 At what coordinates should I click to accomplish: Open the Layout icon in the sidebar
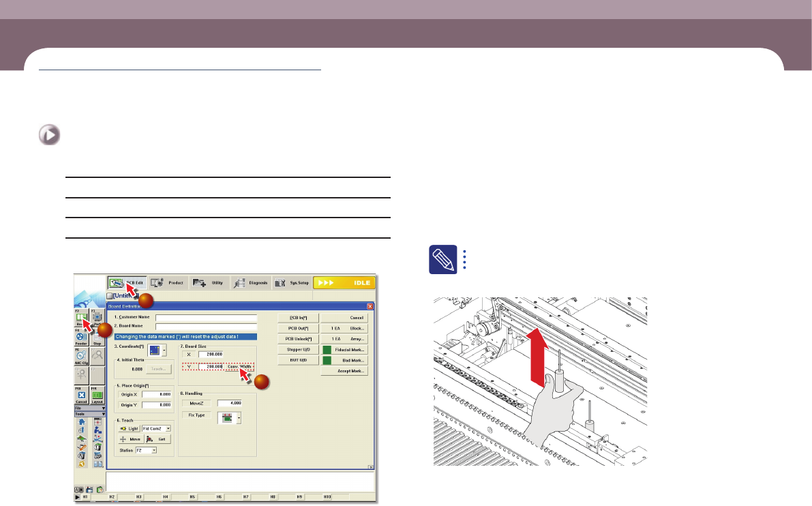pyautogui.click(x=97, y=395)
